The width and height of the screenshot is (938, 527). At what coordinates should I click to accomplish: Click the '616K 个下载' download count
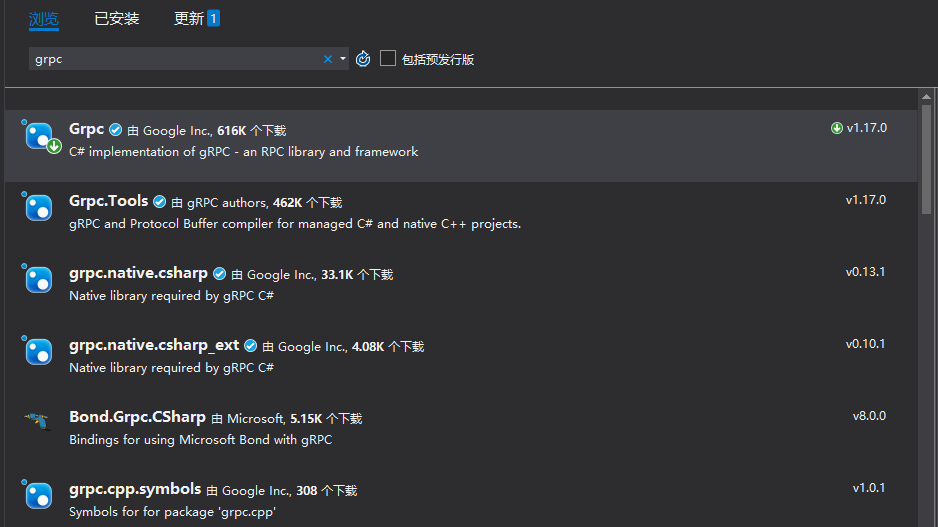(x=252, y=130)
